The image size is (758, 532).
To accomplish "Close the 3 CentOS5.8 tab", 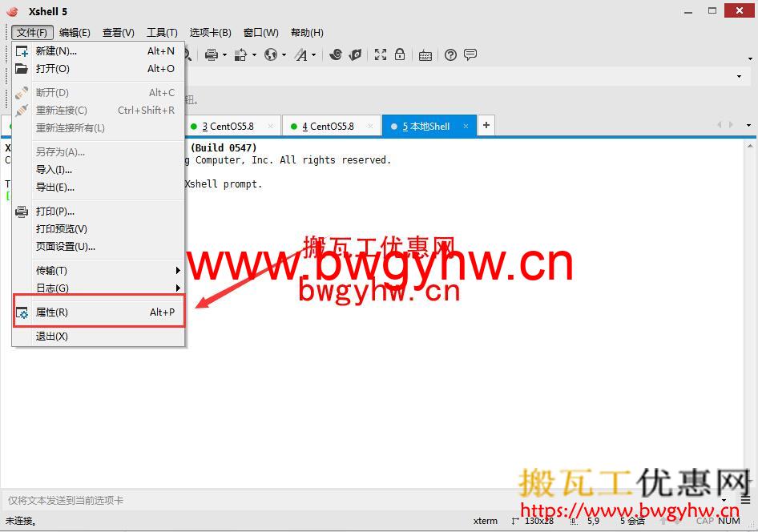I will point(271,127).
